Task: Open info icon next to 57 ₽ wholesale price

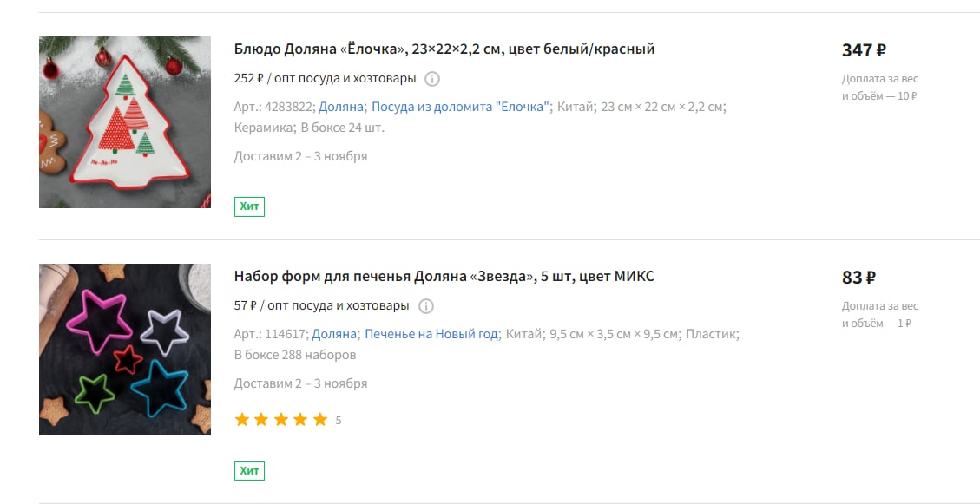Action: click(x=425, y=306)
